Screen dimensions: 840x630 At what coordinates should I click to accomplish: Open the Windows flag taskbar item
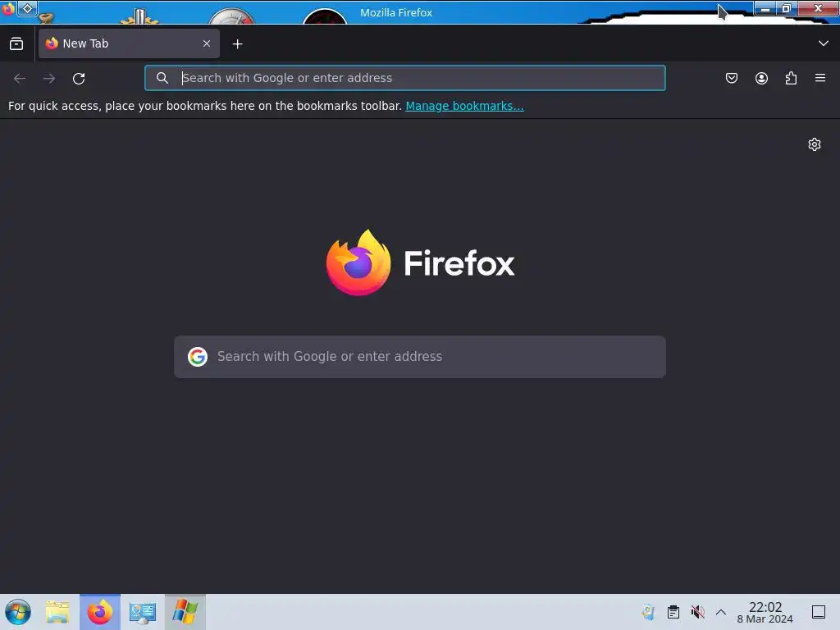[x=185, y=612]
